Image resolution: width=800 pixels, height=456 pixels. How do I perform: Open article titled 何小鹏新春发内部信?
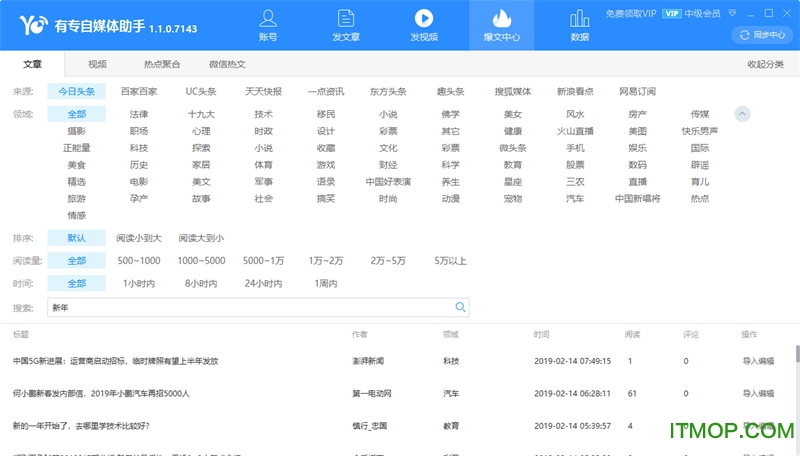101,393
